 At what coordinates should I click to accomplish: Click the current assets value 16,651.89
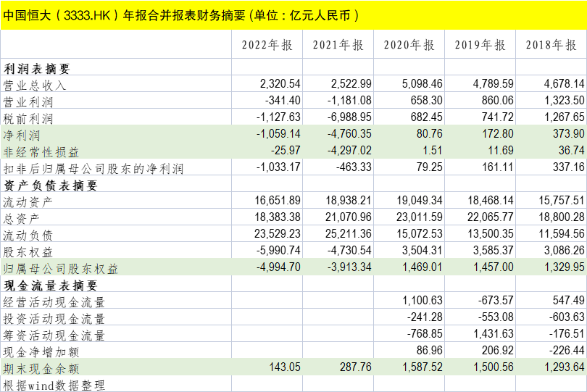click(278, 200)
